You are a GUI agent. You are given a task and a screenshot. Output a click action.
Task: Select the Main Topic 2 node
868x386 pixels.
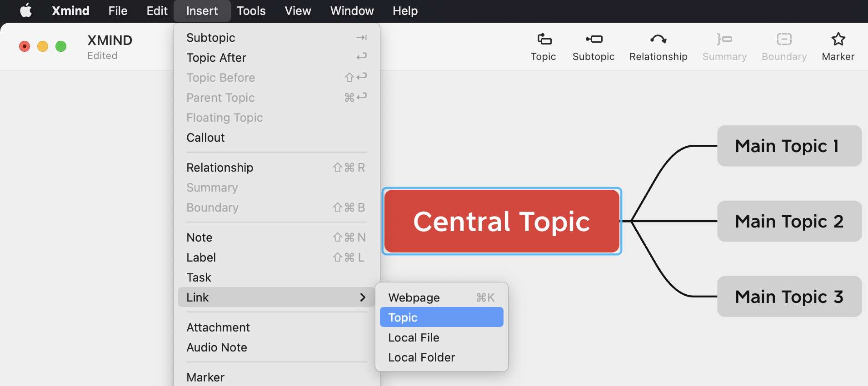point(789,221)
